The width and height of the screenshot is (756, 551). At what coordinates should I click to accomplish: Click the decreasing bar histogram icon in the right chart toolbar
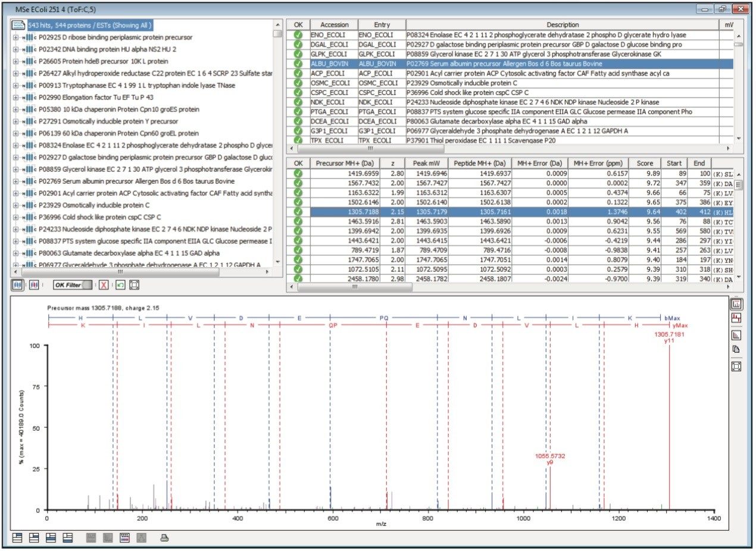click(736, 335)
